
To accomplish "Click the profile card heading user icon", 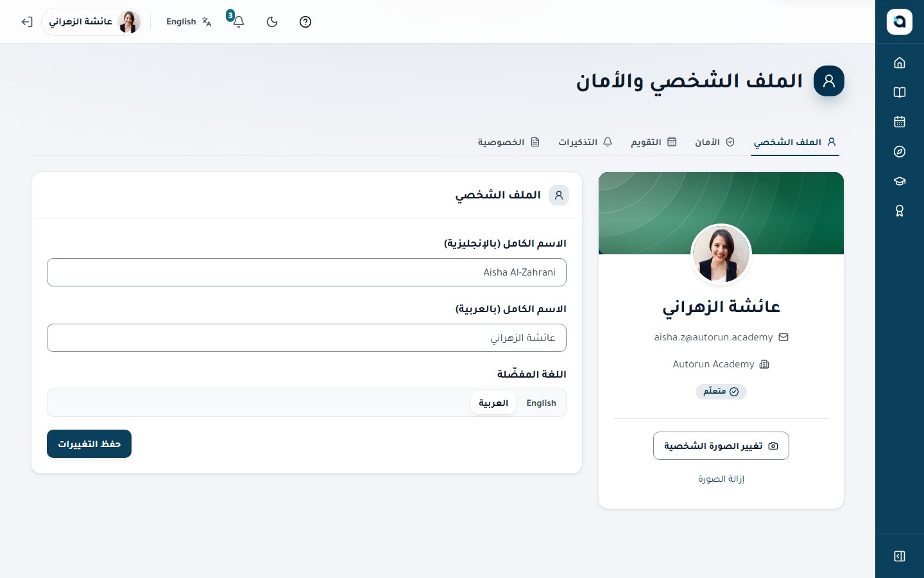I will click(559, 195).
